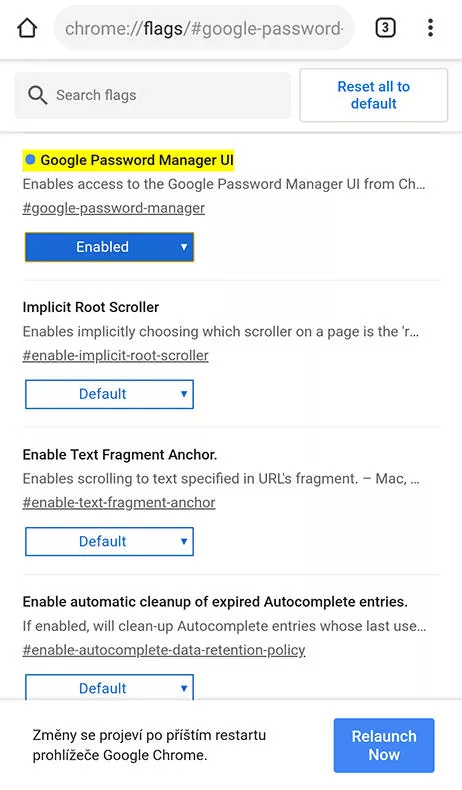The width and height of the screenshot is (462, 790).
Task: Select the chrome://flags address bar
Action: tap(204, 28)
